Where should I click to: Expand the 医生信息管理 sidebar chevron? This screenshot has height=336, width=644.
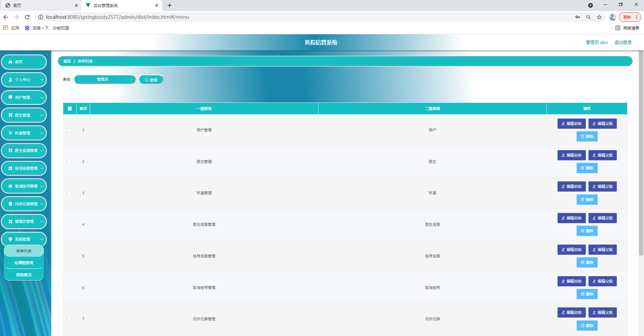(42, 151)
